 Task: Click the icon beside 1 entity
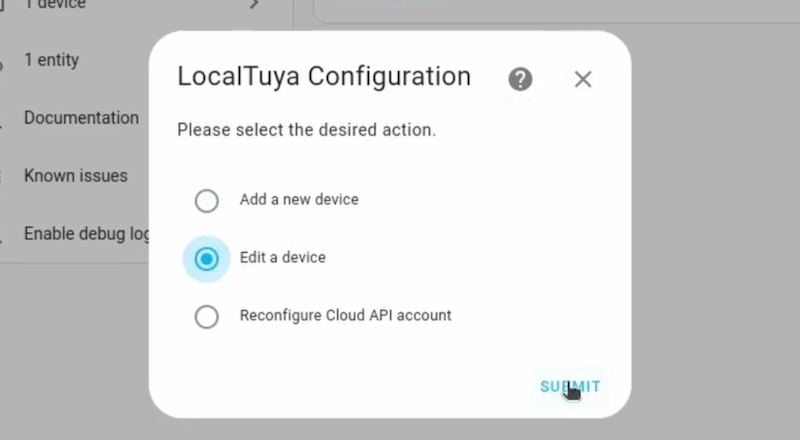pyautogui.click(x=3, y=60)
